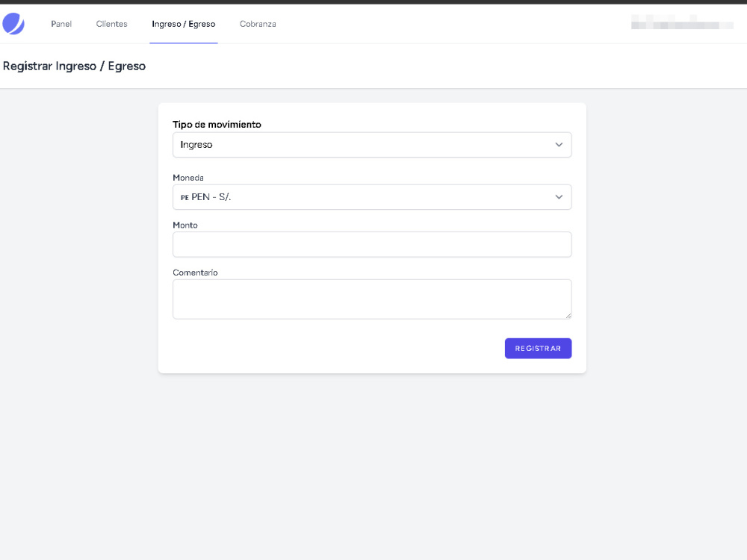
Task: Go to the Clientes tab
Action: coord(111,24)
